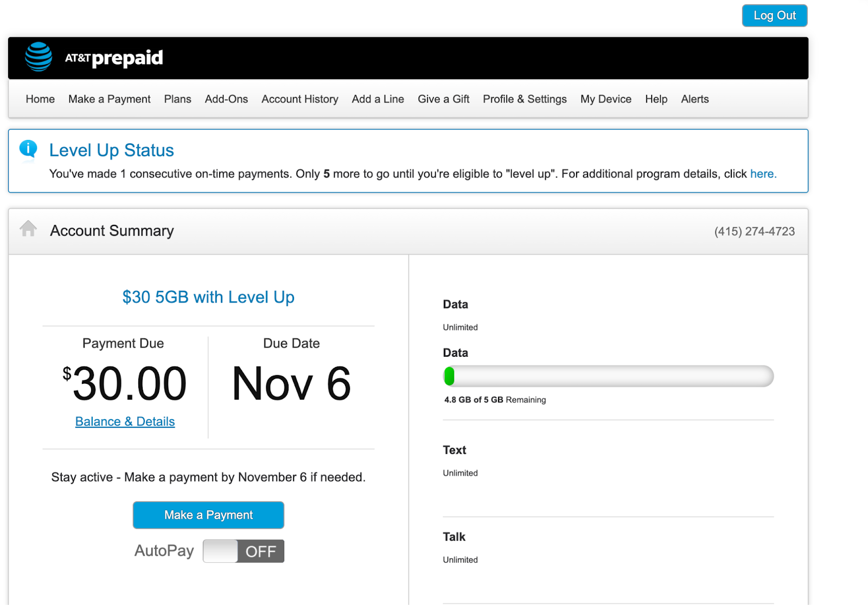Click Unlimited under the Text heading
Image resolution: width=868 pixels, height=605 pixels.
click(460, 473)
